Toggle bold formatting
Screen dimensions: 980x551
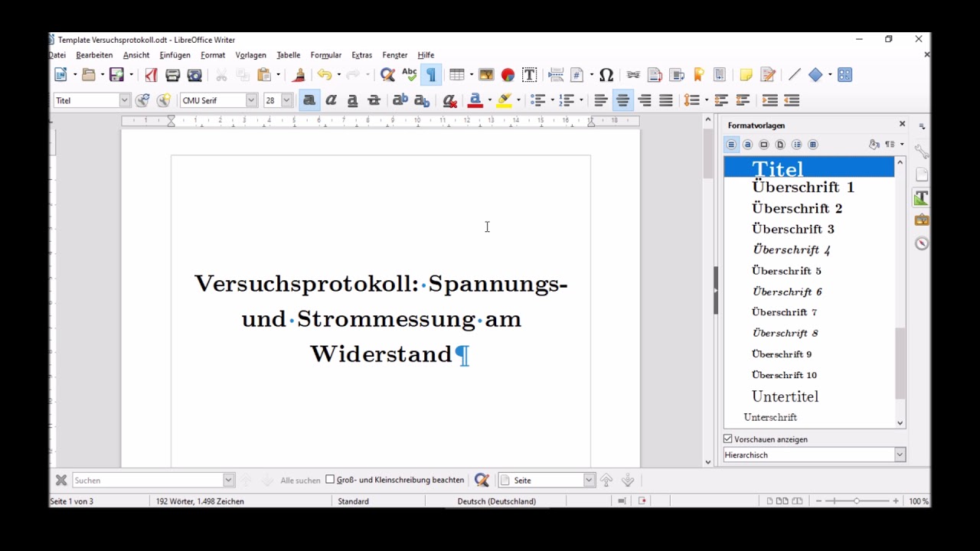309,100
